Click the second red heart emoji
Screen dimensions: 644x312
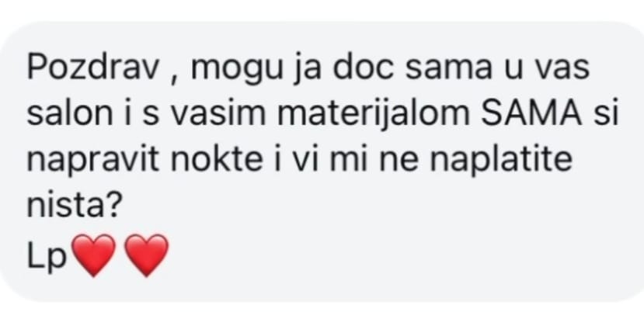(x=147, y=255)
